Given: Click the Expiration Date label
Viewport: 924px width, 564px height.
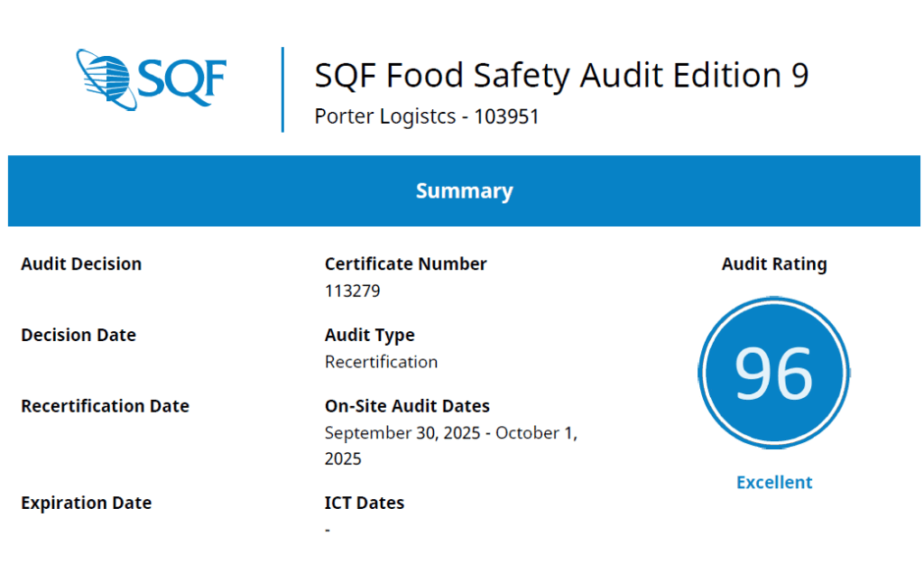Looking at the screenshot, I should click(86, 503).
